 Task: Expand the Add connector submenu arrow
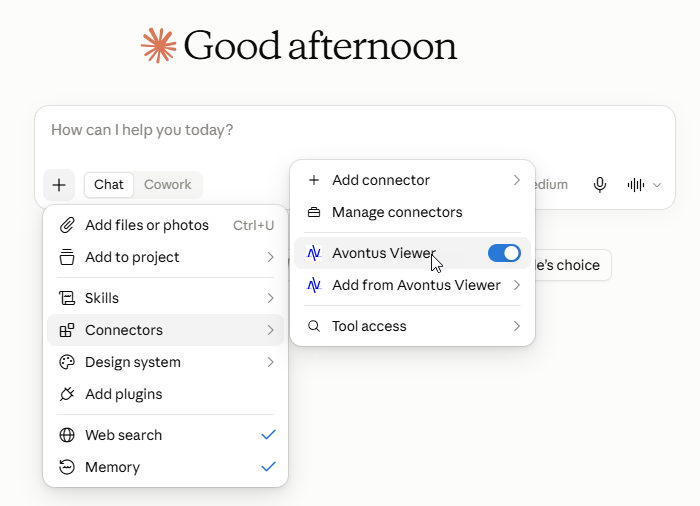pos(517,180)
